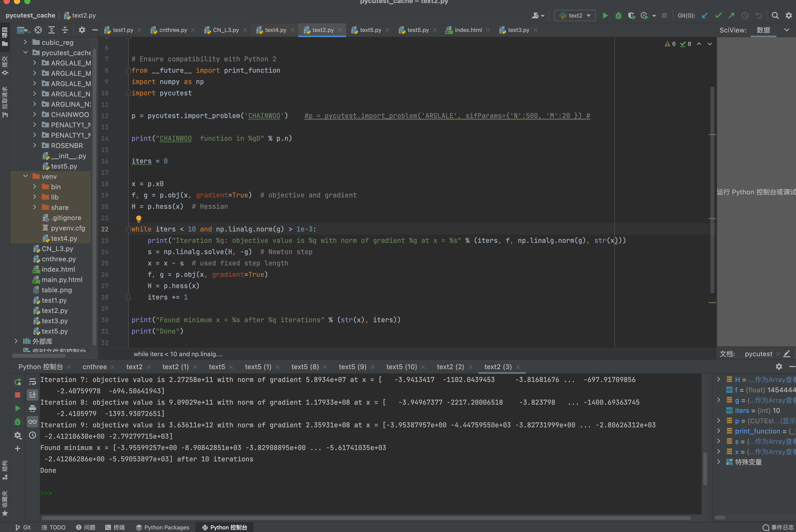Run the text2 configuration with the green play button

pos(605,16)
